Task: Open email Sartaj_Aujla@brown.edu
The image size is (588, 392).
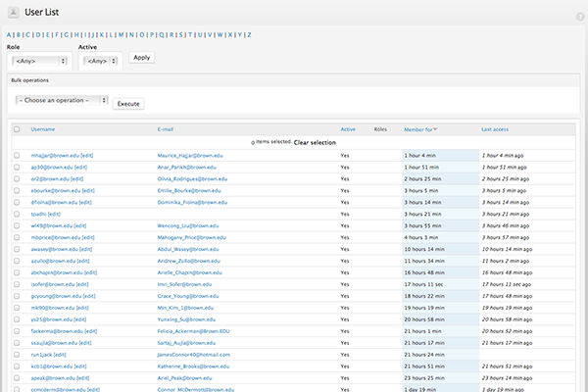Action: (x=187, y=343)
